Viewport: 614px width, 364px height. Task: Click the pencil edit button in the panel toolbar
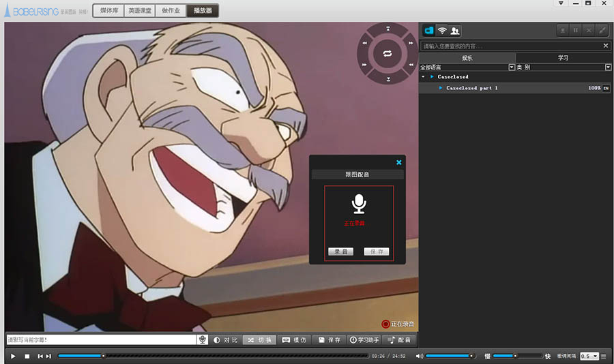(602, 31)
